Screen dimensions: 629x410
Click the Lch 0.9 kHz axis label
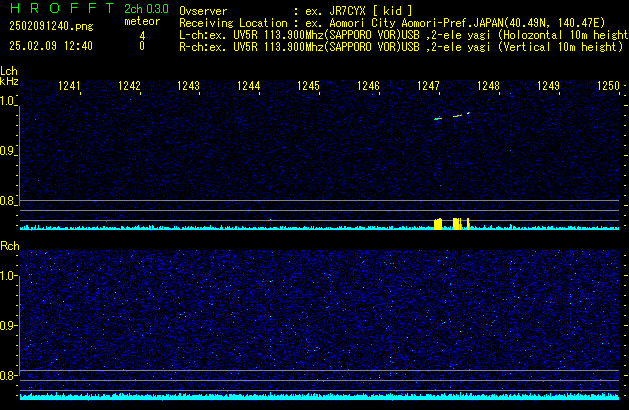7,151
